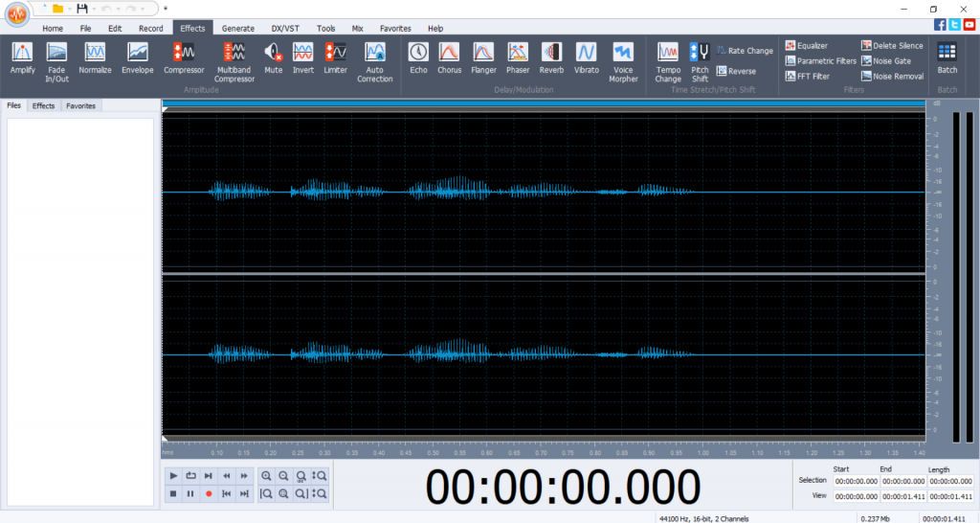Click the Noise Removal button
The height and width of the screenshot is (523, 980).
pyautogui.click(x=892, y=76)
